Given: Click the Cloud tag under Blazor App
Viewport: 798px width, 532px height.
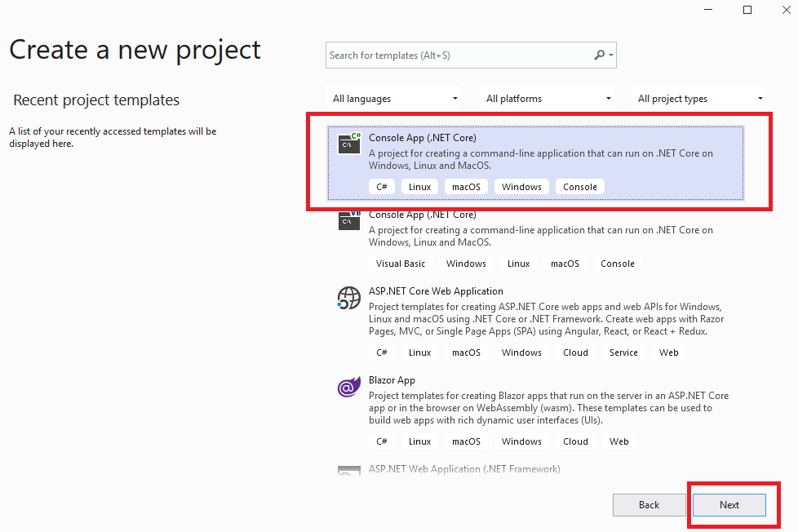Looking at the screenshot, I should pos(575,441).
